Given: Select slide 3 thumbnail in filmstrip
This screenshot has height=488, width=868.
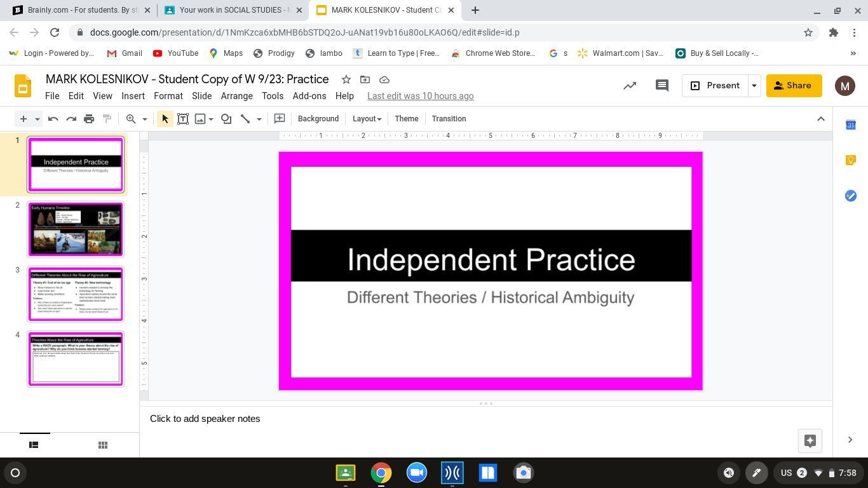Looking at the screenshot, I should 75,294.
